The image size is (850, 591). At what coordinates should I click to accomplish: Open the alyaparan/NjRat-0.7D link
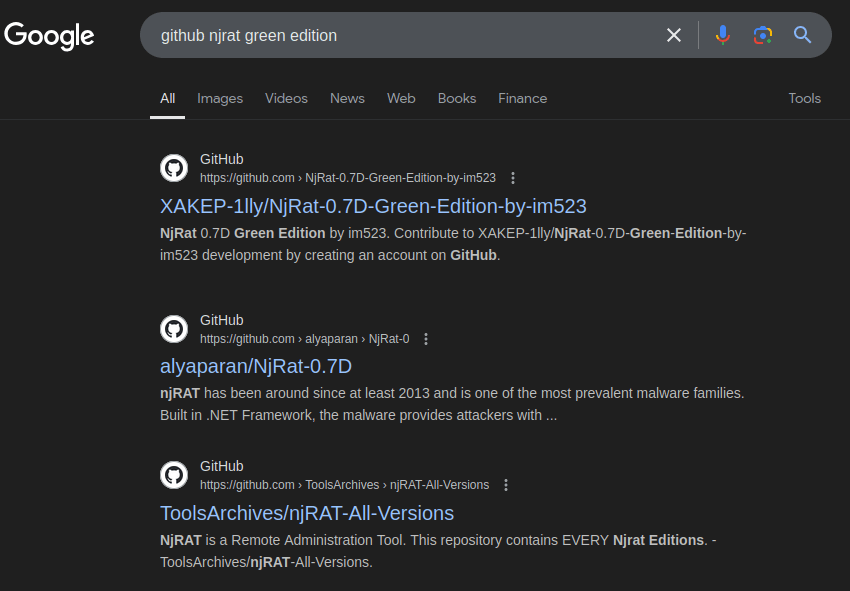click(x=256, y=367)
